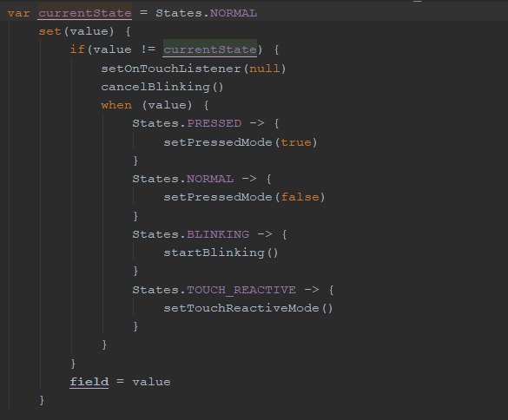Click the 'setOnTouchListener' call
The height and width of the screenshot is (420, 508).
(171, 69)
